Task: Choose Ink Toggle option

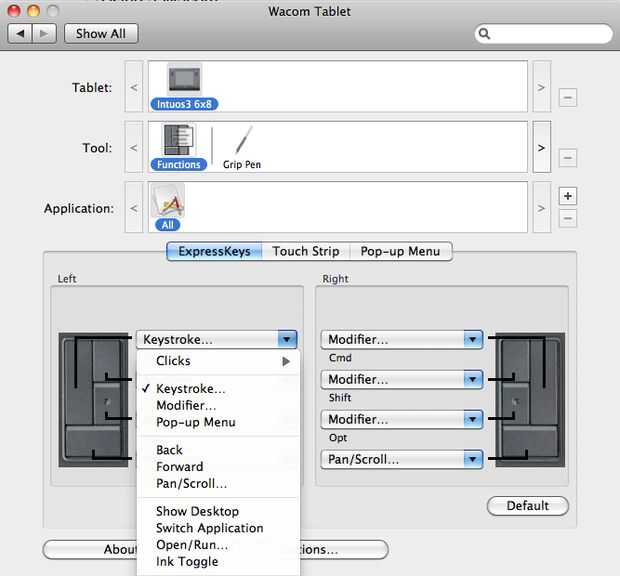Action: click(218, 561)
